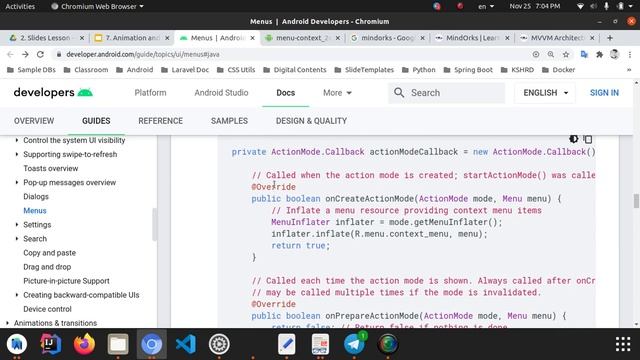640x360 pixels.
Task: Open Telegram from dock
Action: tap(354, 344)
